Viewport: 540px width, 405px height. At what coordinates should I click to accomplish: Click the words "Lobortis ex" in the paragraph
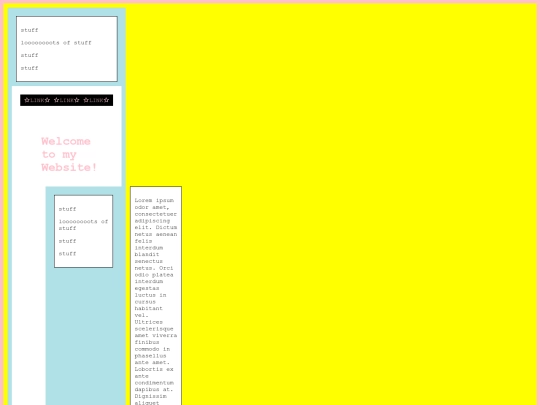pos(154,369)
